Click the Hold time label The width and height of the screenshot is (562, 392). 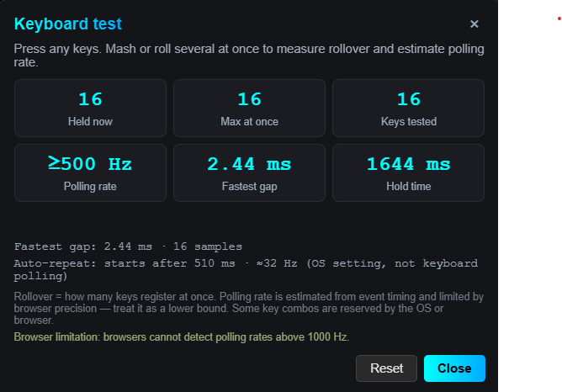(x=409, y=186)
